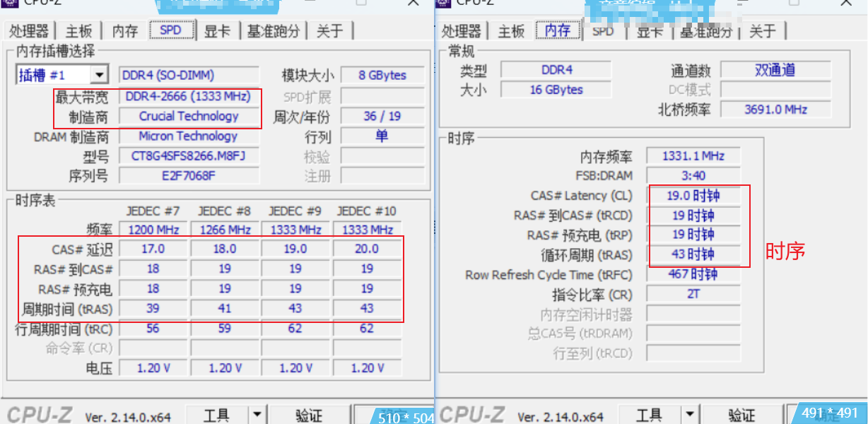Screen dimensions: 868x424
Task: Select the 内存 tab in left window
Action: click(125, 31)
